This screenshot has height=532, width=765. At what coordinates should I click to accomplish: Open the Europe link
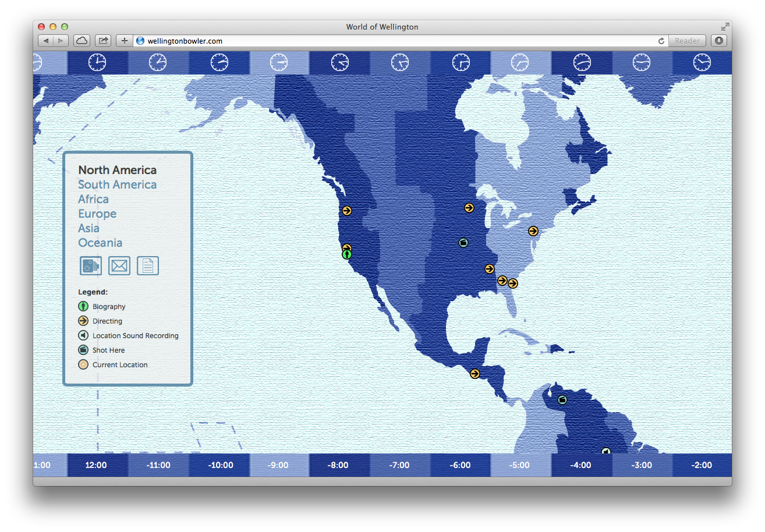97,214
